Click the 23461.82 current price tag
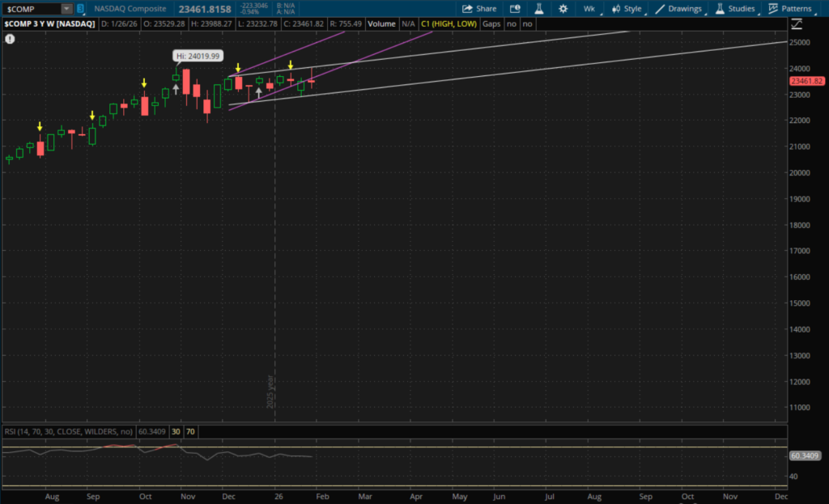This screenshot has width=829, height=504. [807, 81]
